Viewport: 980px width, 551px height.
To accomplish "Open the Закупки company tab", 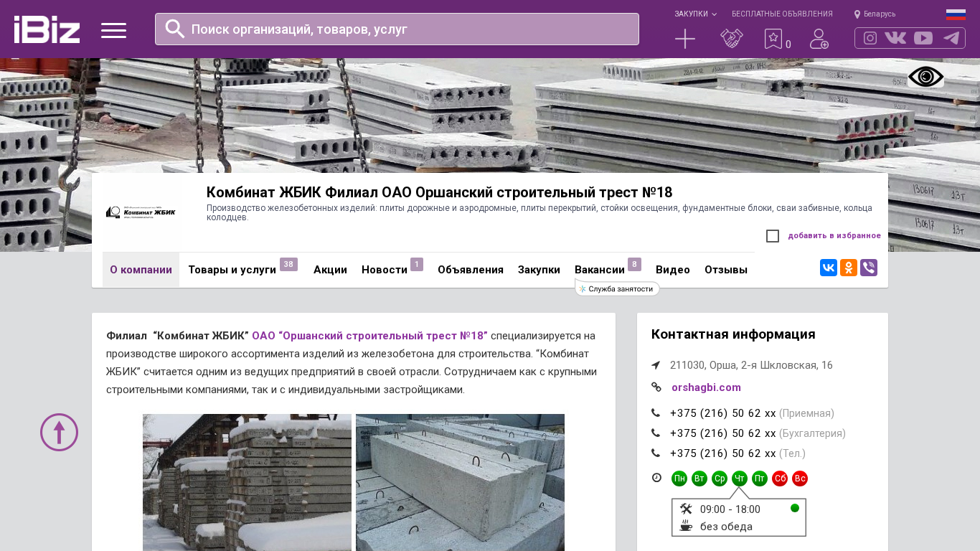I will coord(539,270).
